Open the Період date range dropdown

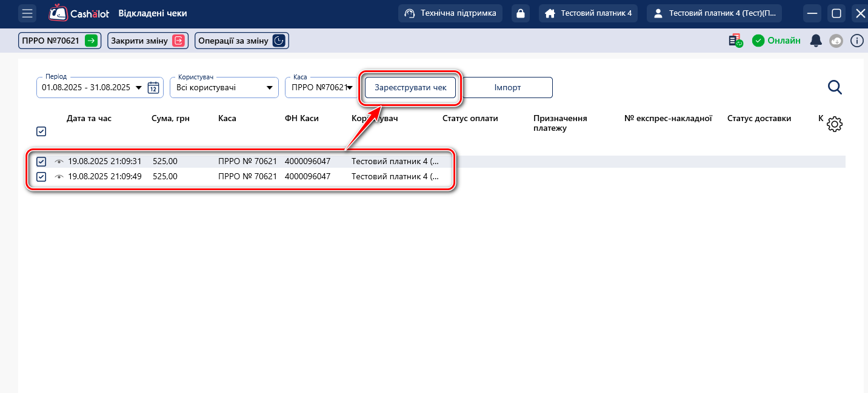(x=139, y=88)
